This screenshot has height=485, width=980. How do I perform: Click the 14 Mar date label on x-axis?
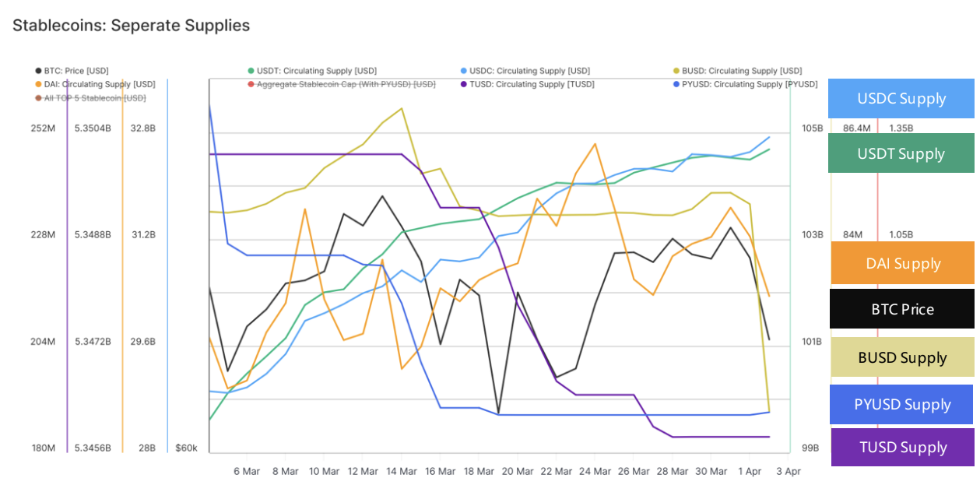pyautogui.click(x=401, y=472)
